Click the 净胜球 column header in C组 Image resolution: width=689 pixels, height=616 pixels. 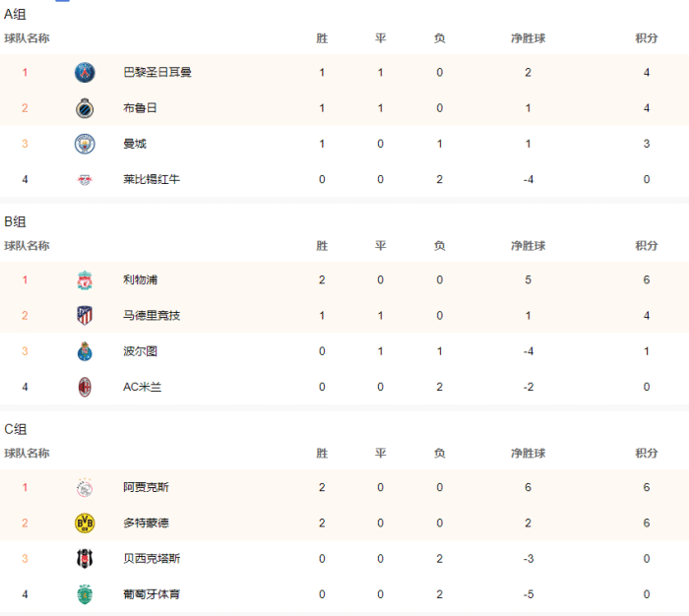[x=529, y=453]
